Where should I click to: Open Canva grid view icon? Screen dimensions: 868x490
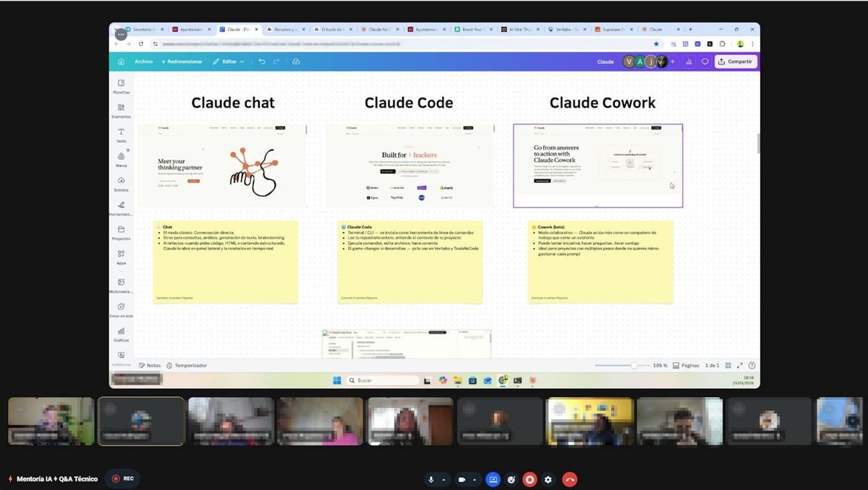click(x=728, y=366)
